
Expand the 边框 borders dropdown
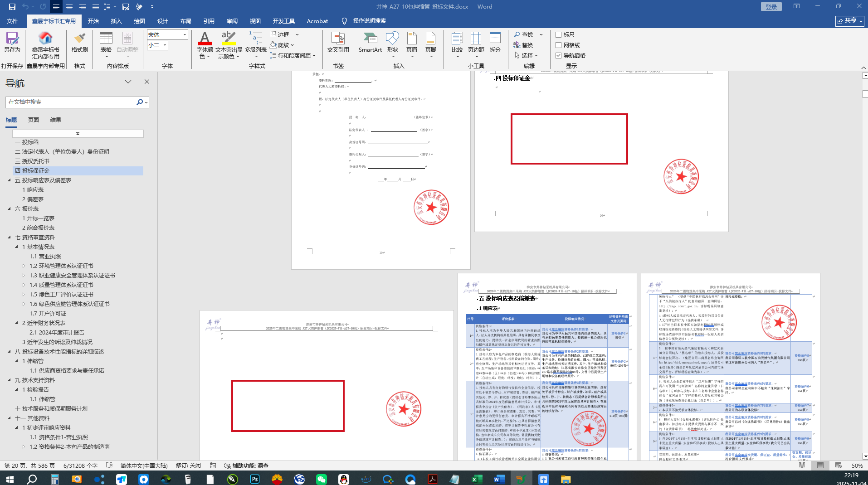(297, 34)
